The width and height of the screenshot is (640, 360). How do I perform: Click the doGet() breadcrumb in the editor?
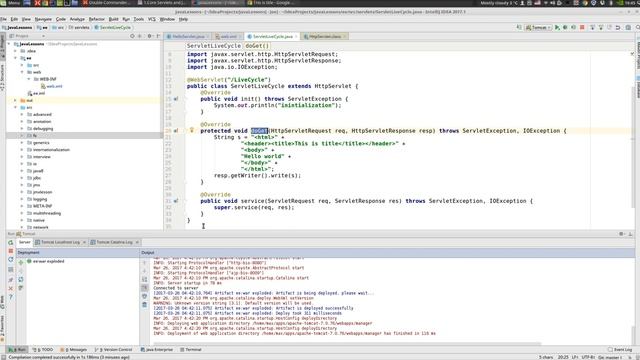(x=257, y=46)
